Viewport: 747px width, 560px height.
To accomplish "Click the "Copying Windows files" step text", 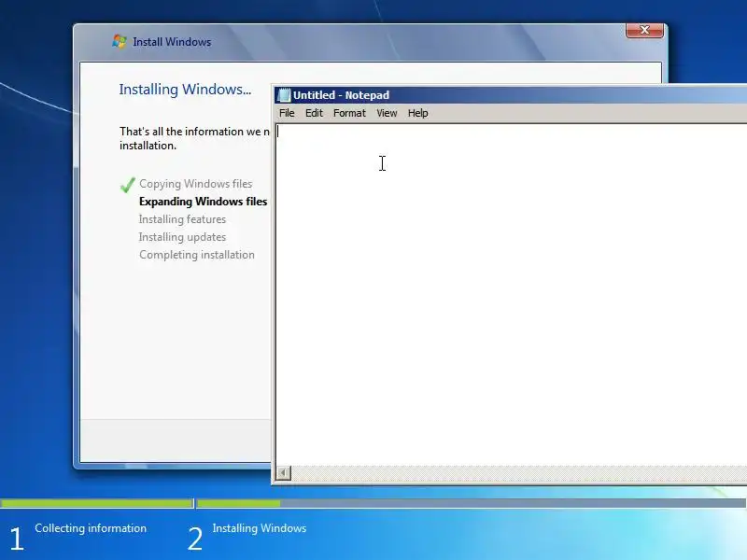I will tap(195, 184).
